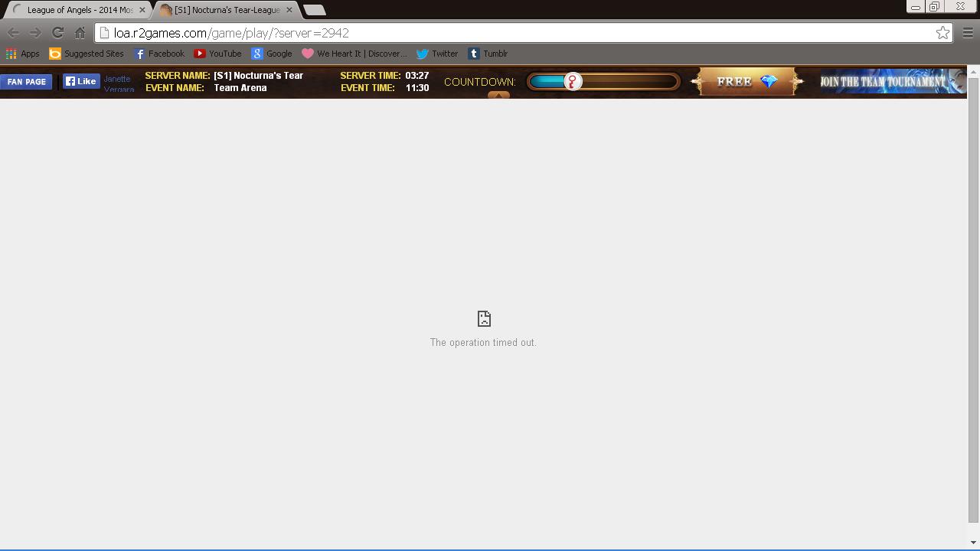Open the YouTube bookmark
Screen dimensions: 980x551
coord(217,54)
